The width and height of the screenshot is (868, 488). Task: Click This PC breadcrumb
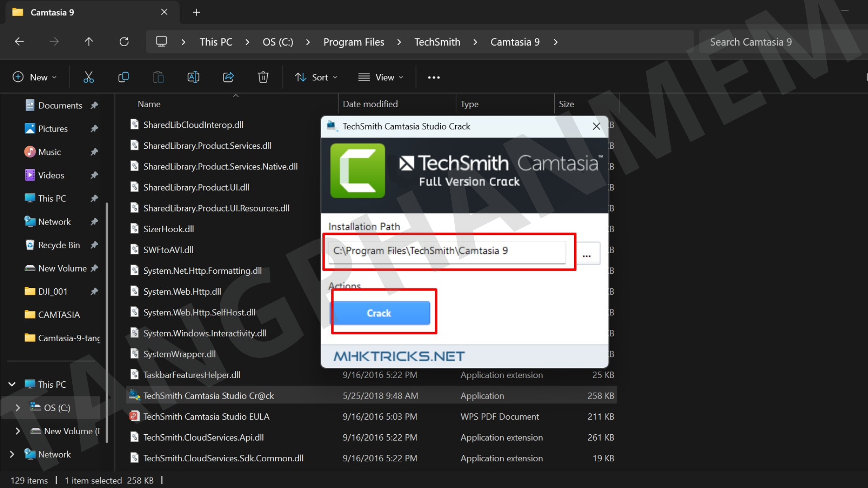pos(216,42)
